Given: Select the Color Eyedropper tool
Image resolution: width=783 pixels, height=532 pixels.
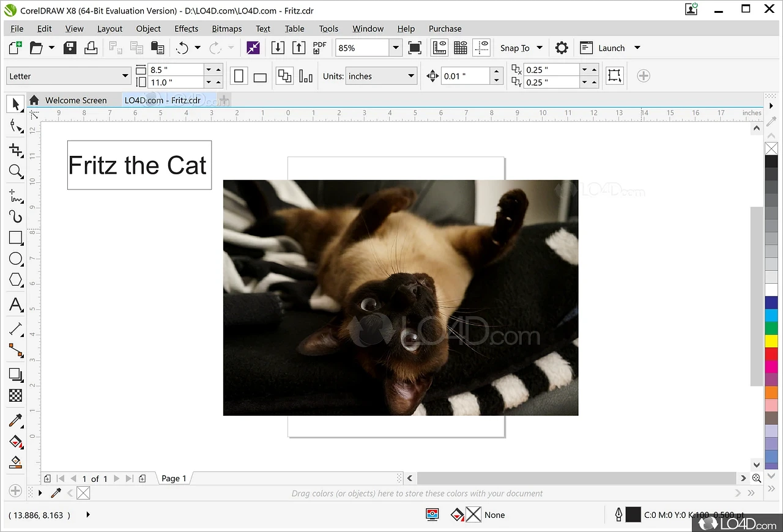Looking at the screenshot, I should pyautogui.click(x=15, y=420).
